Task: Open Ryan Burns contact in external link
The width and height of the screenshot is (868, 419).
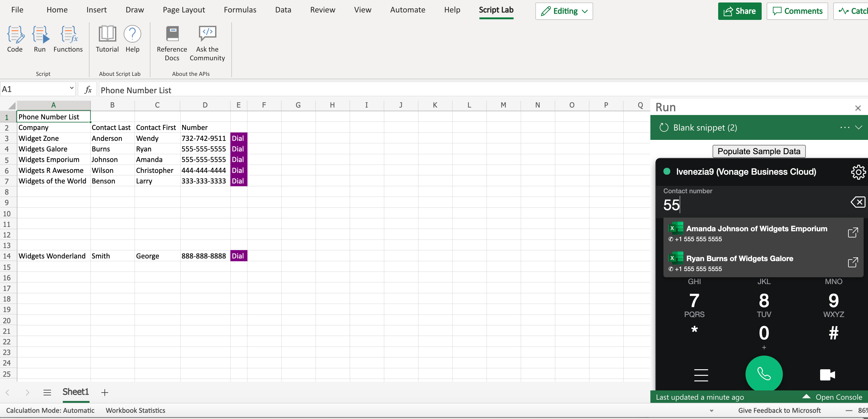Action: (853, 262)
